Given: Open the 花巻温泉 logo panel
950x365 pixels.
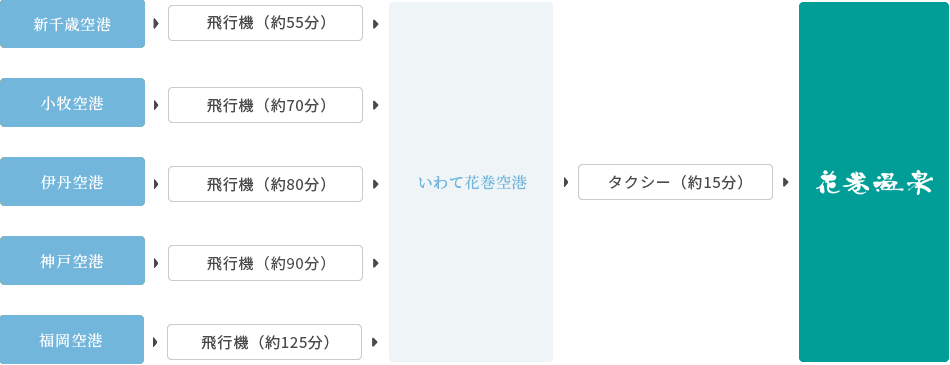Looking at the screenshot, I should 874,182.
